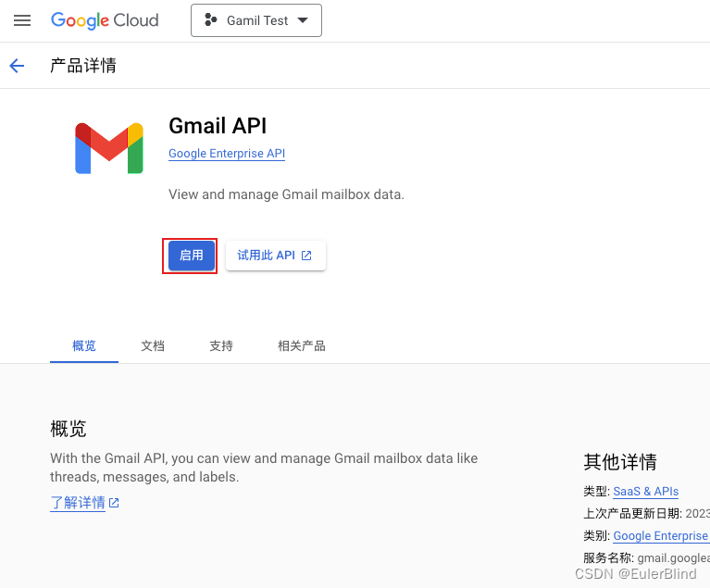Image resolution: width=710 pixels, height=588 pixels.
Task: Click the 服务名称 row text
Action: [x=647, y=558]
